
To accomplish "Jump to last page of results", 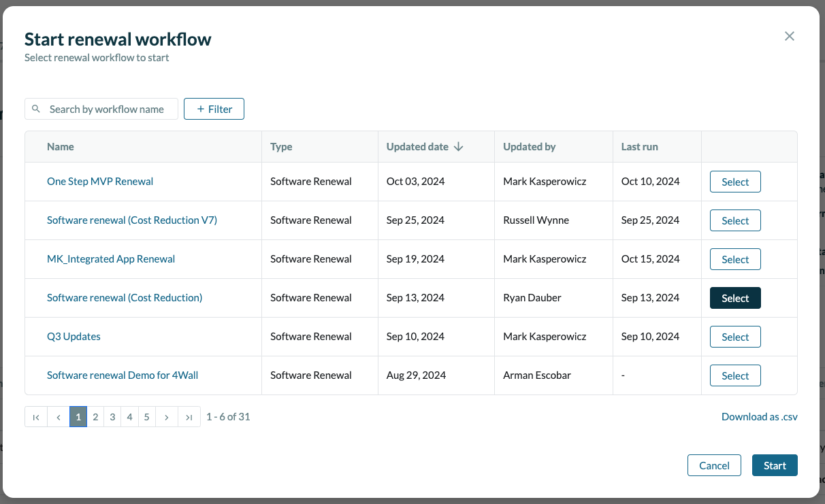I will pyautogui.click(x=189, y=417).
